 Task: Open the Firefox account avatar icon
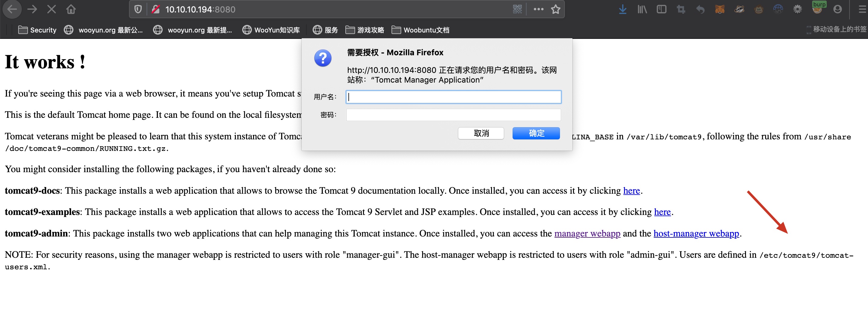coord(837,9)
